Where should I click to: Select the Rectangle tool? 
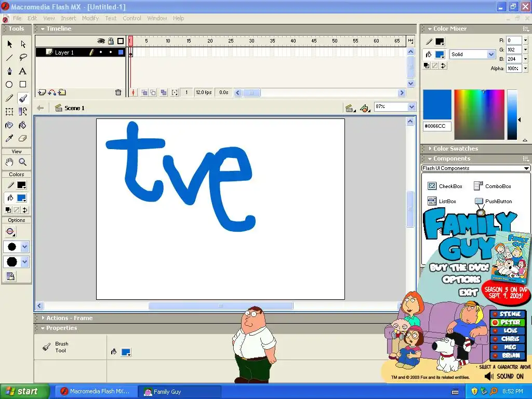click(x=23, y=85)
